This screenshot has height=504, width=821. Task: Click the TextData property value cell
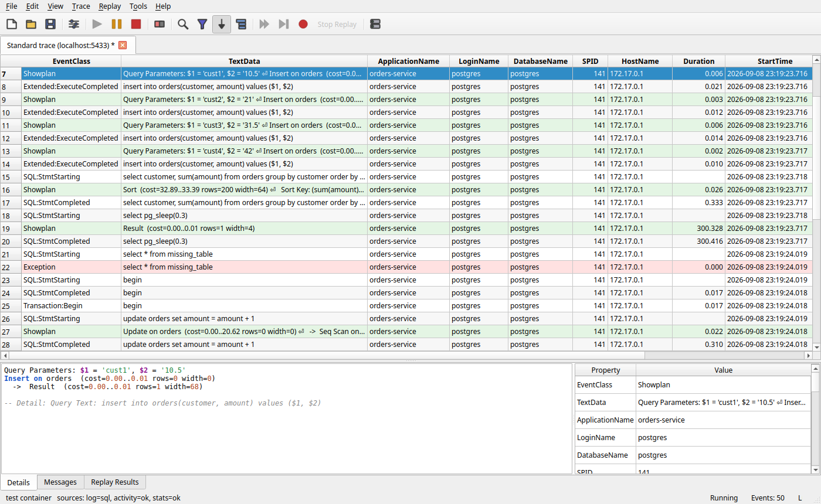click(723, 403)
